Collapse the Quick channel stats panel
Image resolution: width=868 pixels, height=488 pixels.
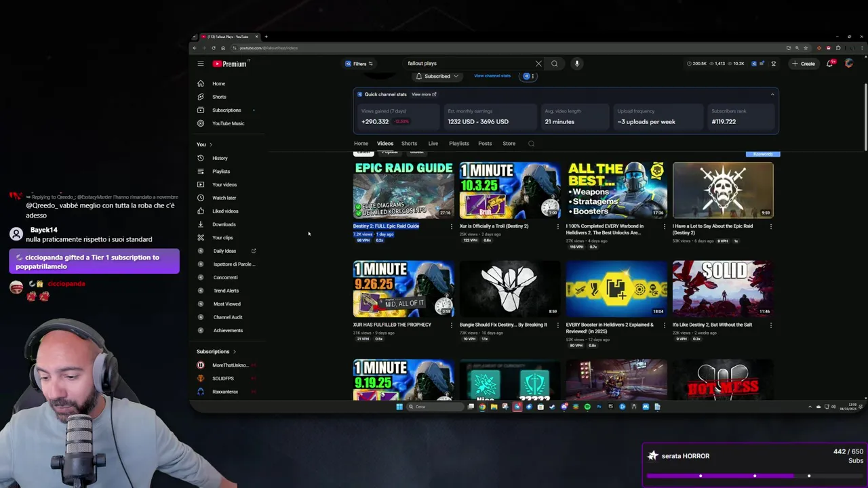pos(772,95)
